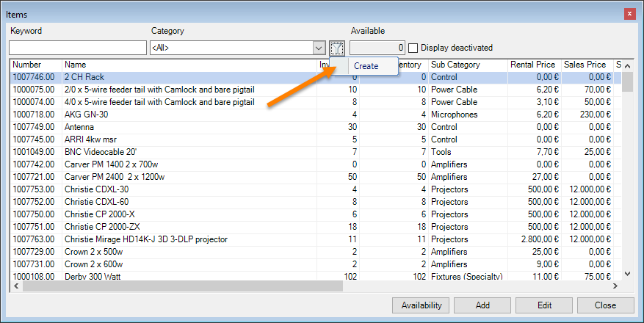This screenshot has height=323, width=644.
Task: Click the Edit button
Action: [x=544, y=305]
